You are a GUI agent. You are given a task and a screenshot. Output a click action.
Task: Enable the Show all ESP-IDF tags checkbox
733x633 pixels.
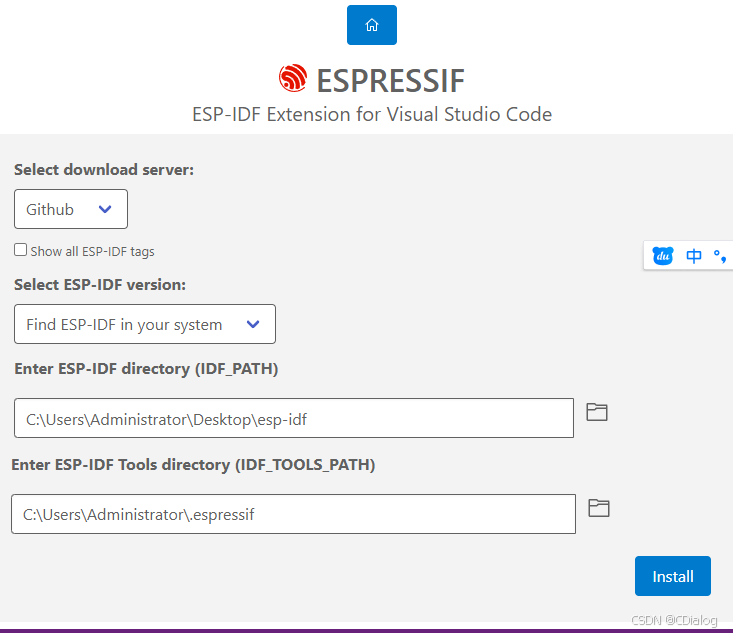click(x=21, y=250)
